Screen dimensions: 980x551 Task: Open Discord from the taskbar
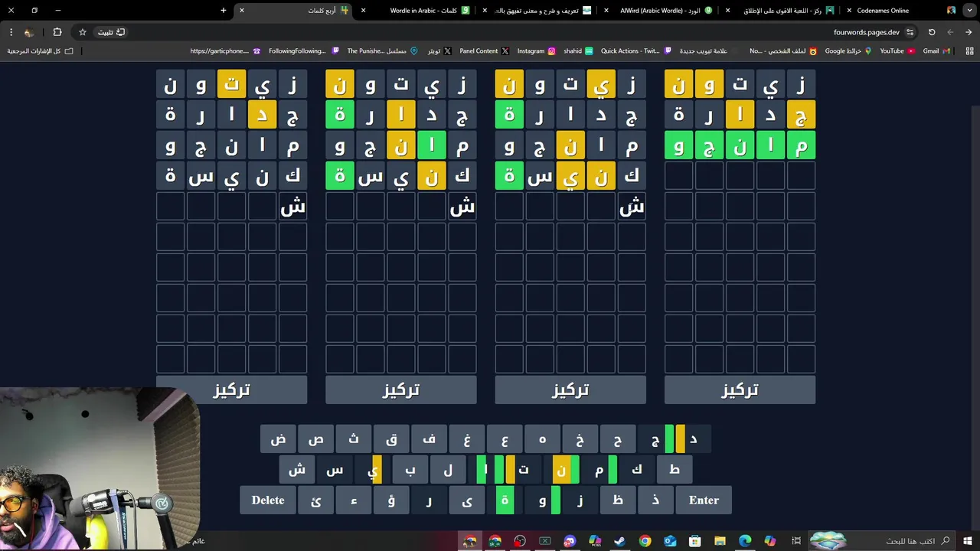click(x=570, y=541)
